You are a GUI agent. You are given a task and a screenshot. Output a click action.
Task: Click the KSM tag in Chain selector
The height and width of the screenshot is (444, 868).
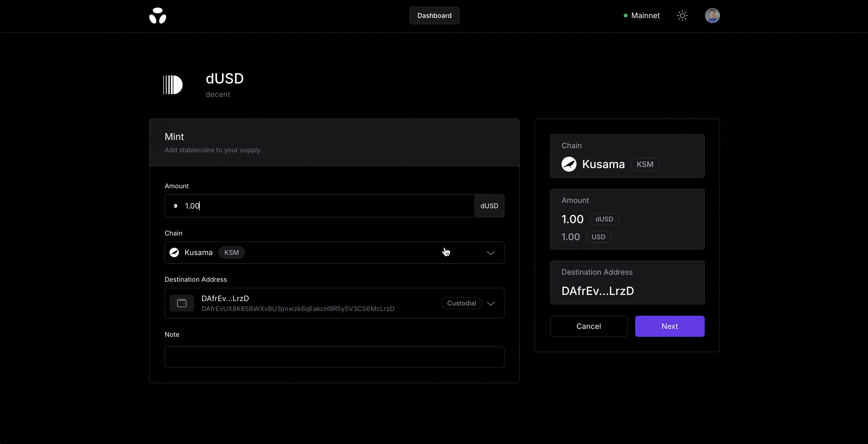[231, 252]
